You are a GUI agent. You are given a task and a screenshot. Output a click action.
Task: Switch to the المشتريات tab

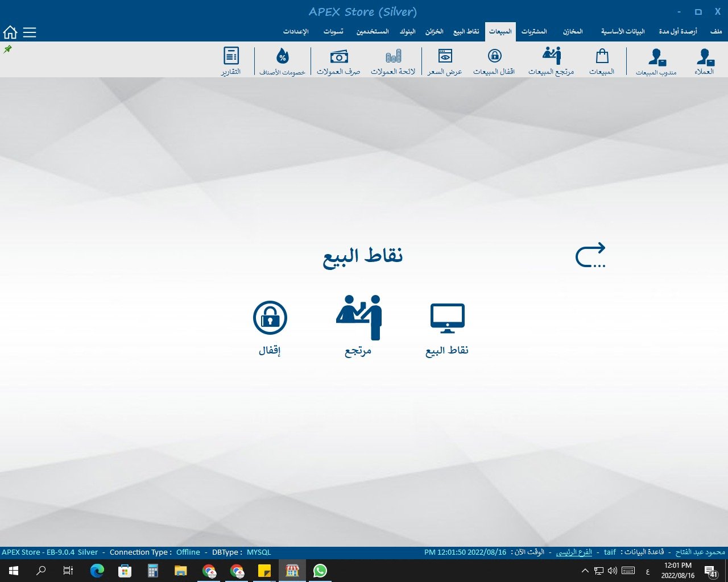click(534, 32)
